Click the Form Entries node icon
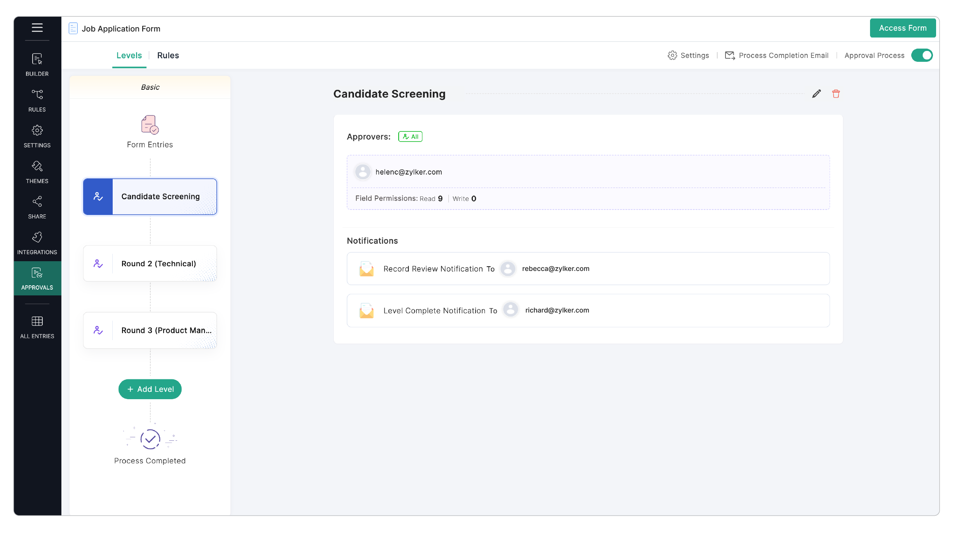Screen dimensions: 980x557 [150, 125]
